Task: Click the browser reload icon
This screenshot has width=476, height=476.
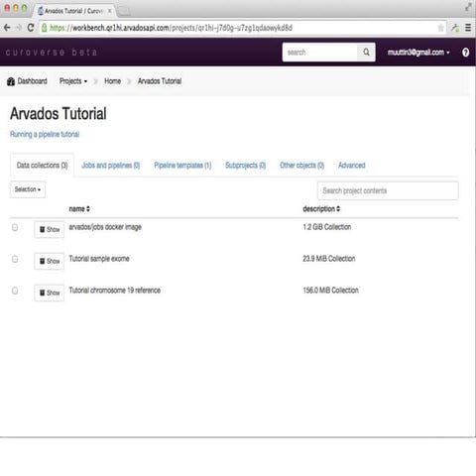Action: (31, 28)
